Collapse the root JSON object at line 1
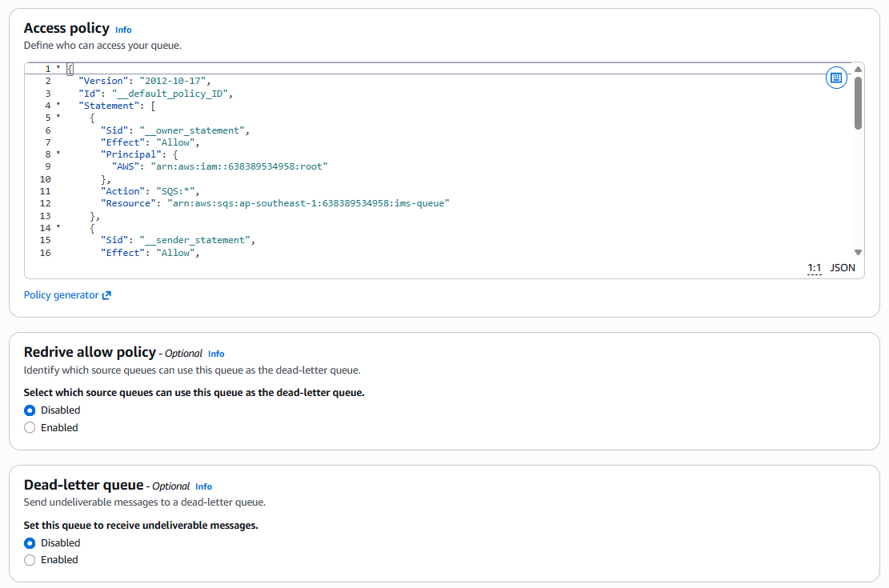 58,68
